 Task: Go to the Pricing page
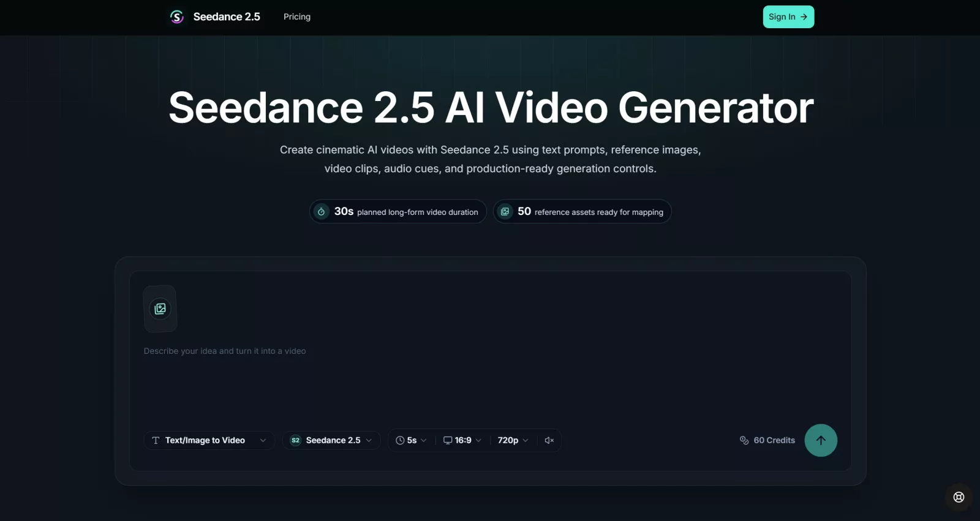click(297, 17)
